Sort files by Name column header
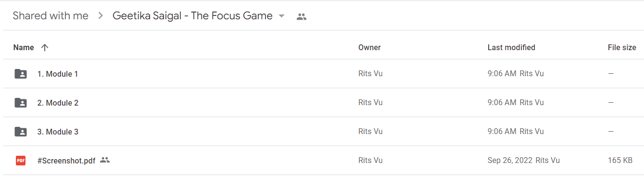Viewport: 644px width, 176px height. pos(24,47)
